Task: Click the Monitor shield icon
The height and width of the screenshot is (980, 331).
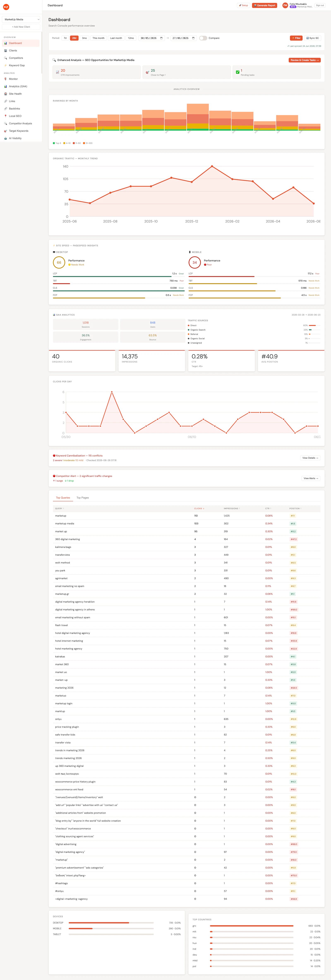Action: pyautogui.click(x=6, y=79)
